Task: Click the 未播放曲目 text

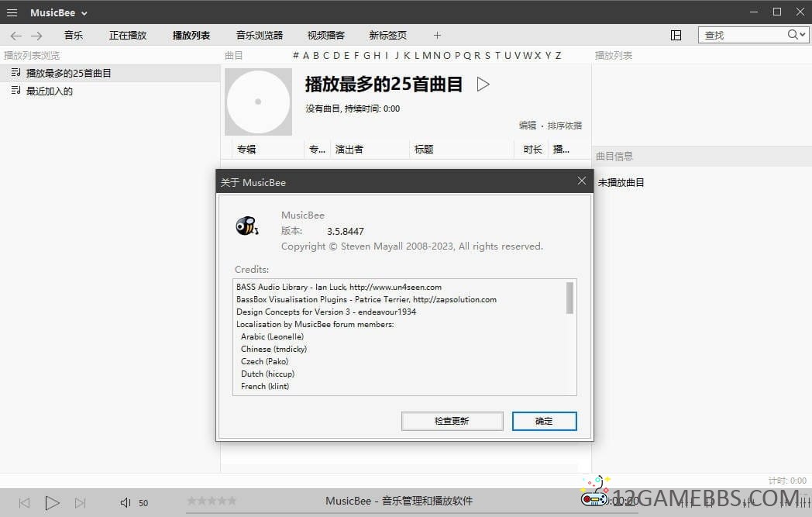Action: coord(621,182)
